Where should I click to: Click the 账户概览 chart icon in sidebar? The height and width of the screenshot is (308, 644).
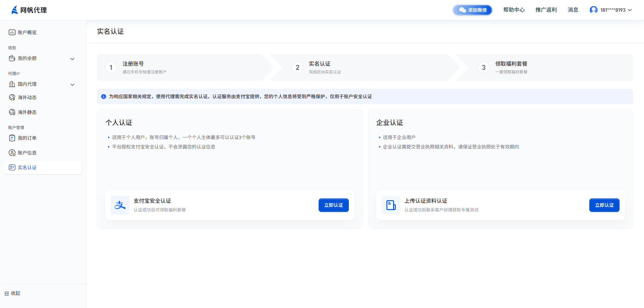pos(12,33)
